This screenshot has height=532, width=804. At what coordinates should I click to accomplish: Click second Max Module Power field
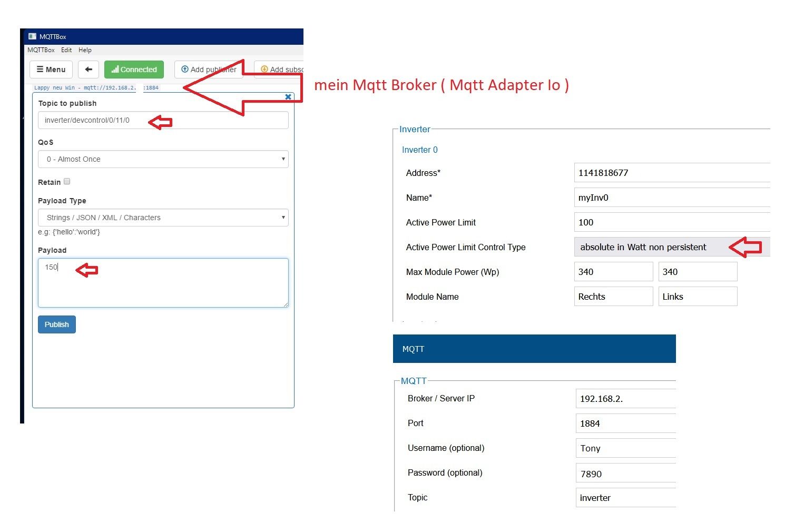coord(698,272)
